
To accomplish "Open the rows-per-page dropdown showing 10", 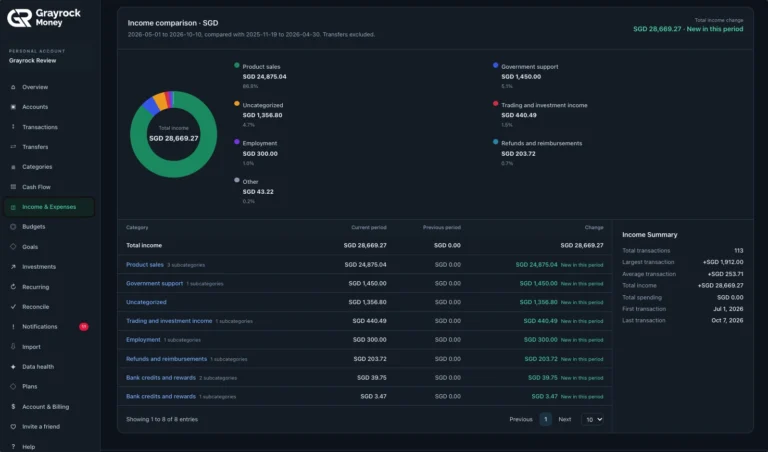I will (x=593, y=419).
